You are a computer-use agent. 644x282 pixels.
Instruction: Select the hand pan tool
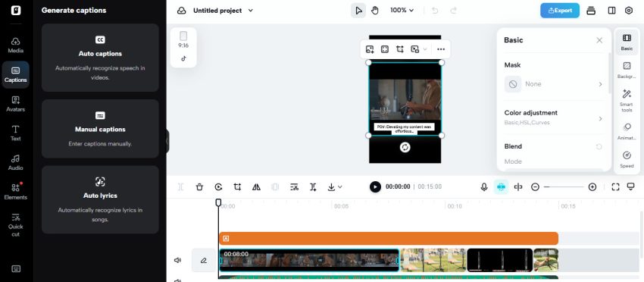pyautogui.click(x=374, y=11)
